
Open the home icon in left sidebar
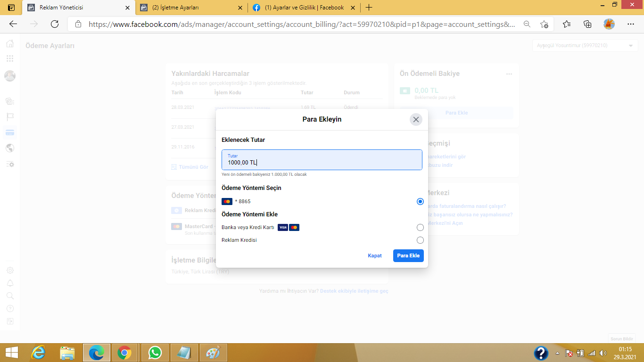coord(10,44)
